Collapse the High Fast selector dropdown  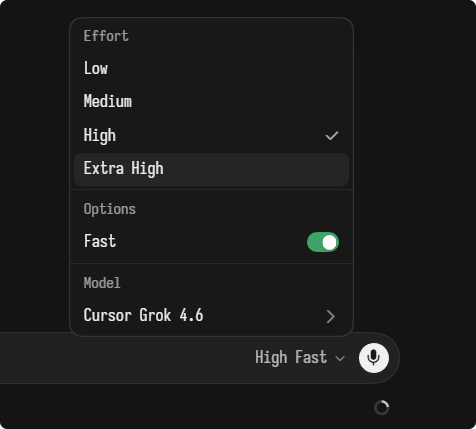[300, 358]
